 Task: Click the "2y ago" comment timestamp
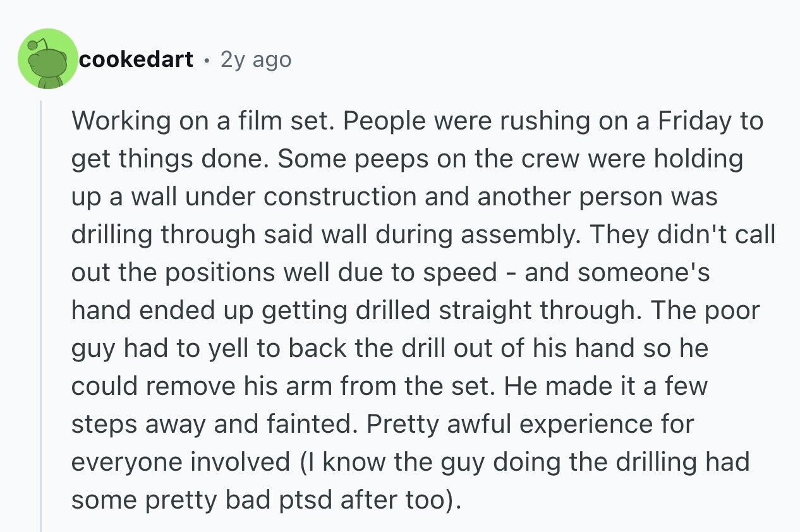[256, 59]
